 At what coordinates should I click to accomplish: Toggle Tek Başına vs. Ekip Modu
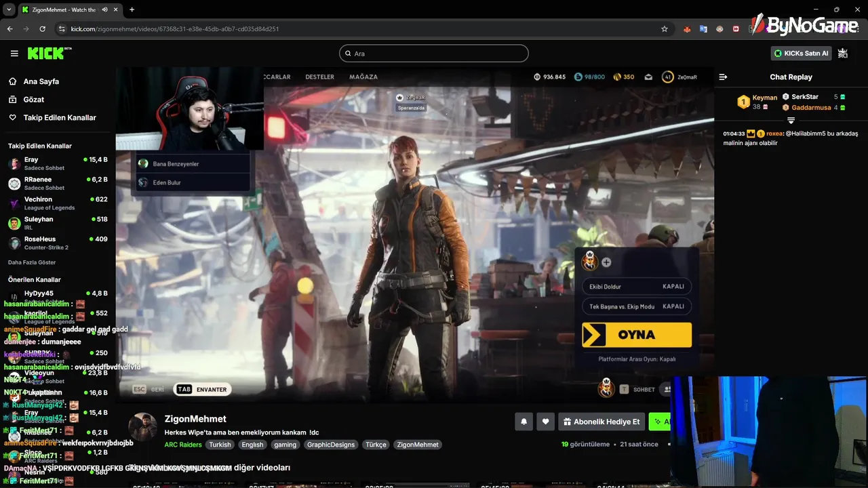click(x=637, y=306)
